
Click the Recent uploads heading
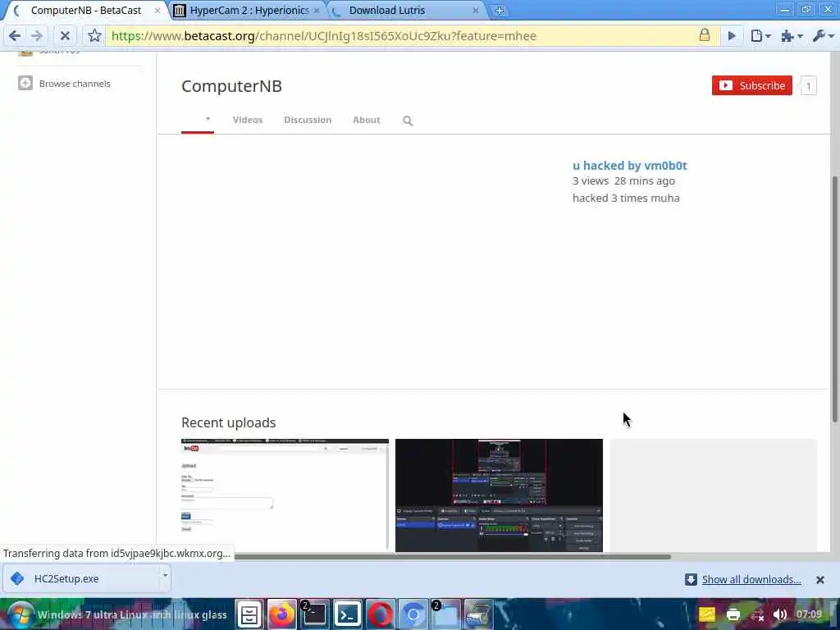click(228, 422)
